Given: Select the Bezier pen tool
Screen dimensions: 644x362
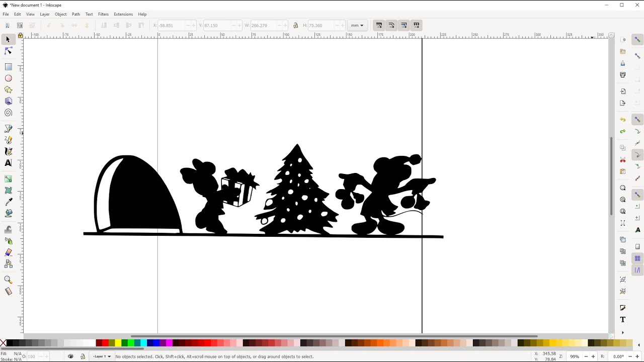Looking at the screenshot, I should [x=8, y=129].
